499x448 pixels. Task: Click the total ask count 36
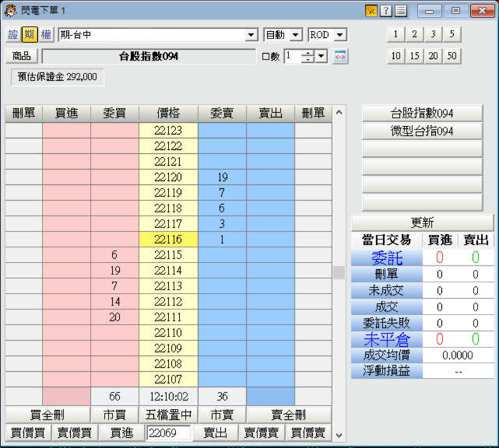(222, 397)
